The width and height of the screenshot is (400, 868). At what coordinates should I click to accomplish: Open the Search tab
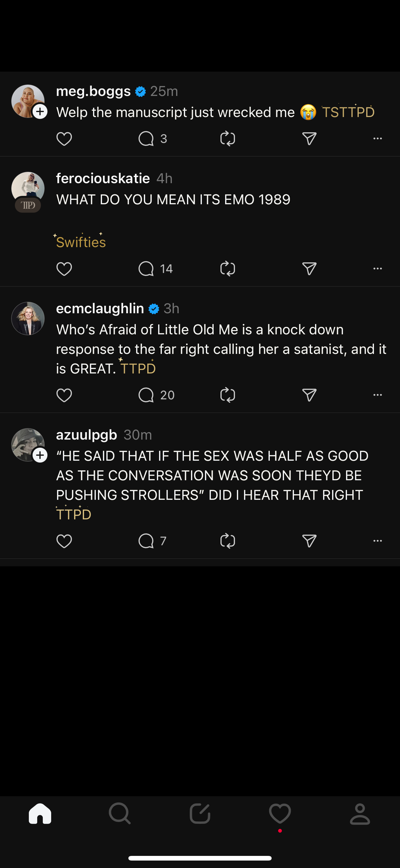(120, 814)
